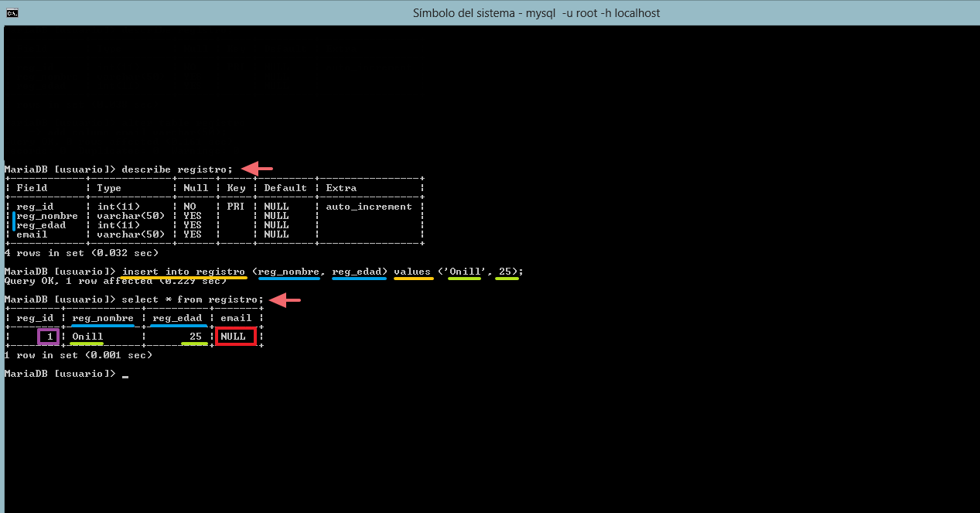The image size is (980, 513).
Task: Click the purple-boxed reg_id value 1
Action: pyautogui.click(x=48, y=337)
